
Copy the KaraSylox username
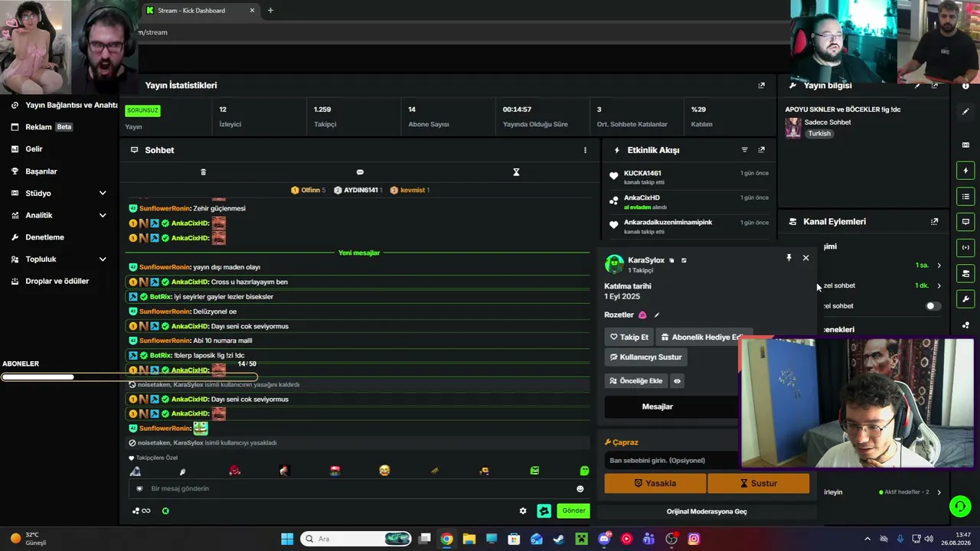(671, 260)
